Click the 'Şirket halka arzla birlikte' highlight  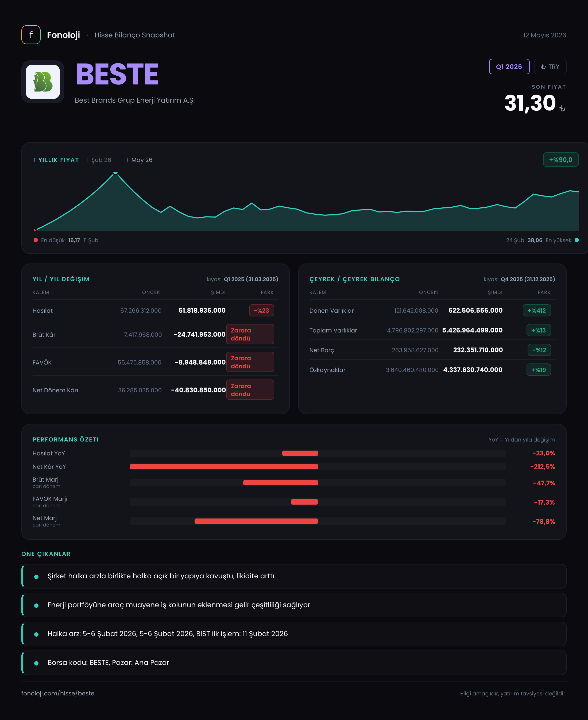(x=294, y=576)
